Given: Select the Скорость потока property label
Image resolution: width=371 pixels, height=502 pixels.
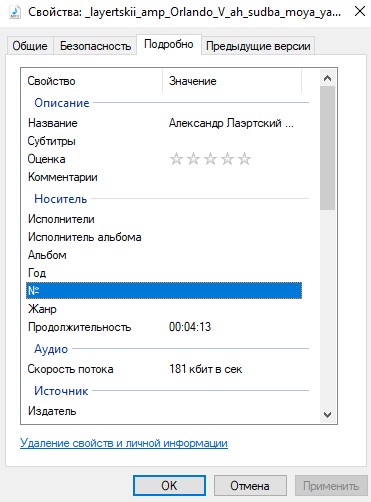Looking at the screenshot, I should 70,369.
